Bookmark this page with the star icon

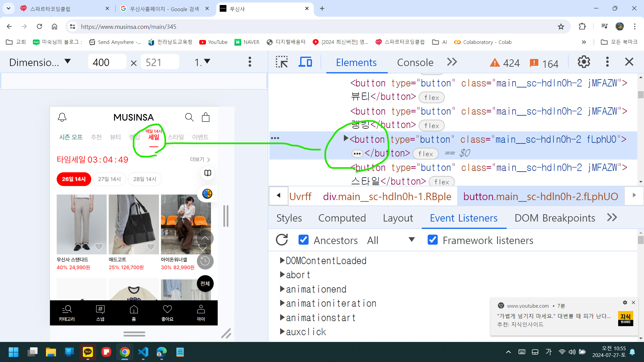561,26
